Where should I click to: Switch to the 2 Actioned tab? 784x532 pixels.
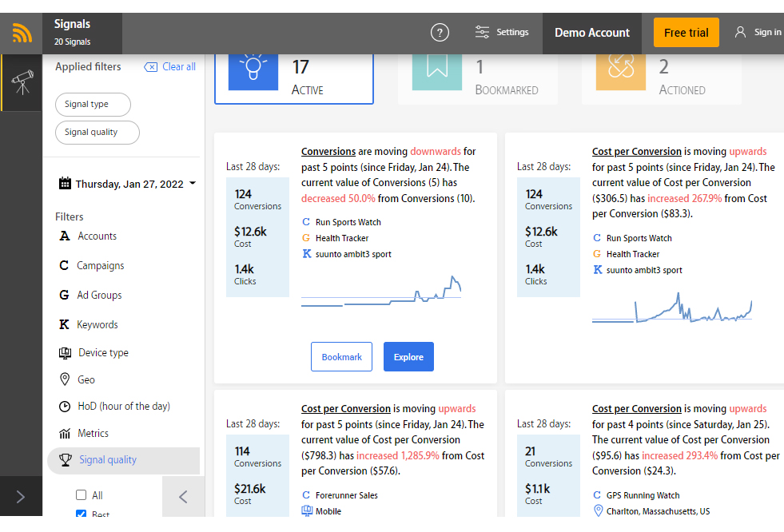[x=662, y=79]
